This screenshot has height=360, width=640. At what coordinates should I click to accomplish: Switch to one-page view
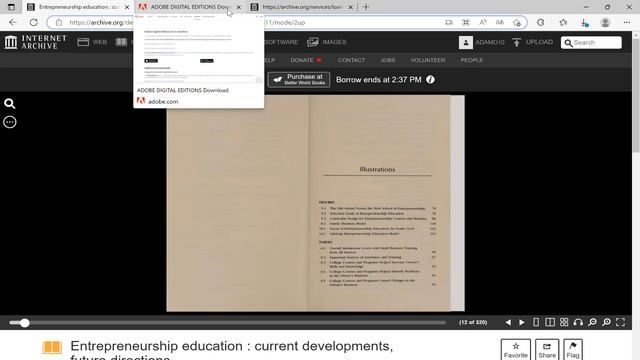[536, 322]
